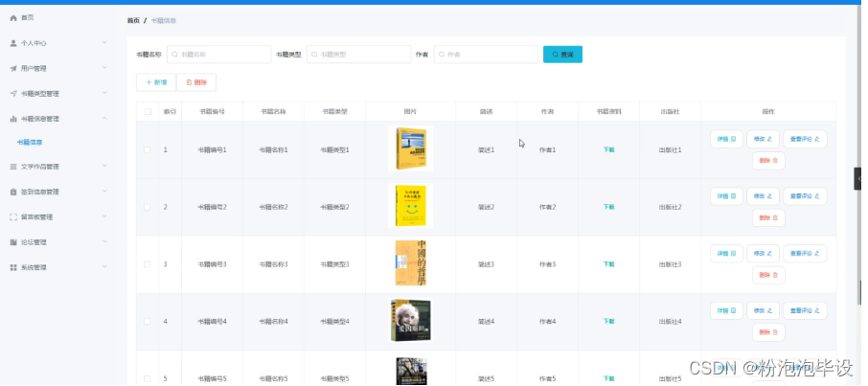
Task: Click the 下载 link in row 3
Action: 608,264
